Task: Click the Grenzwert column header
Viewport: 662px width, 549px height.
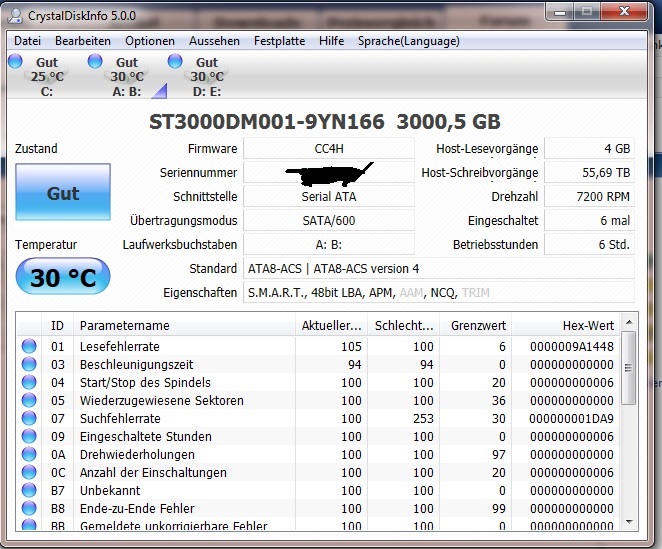Action: 475,326
